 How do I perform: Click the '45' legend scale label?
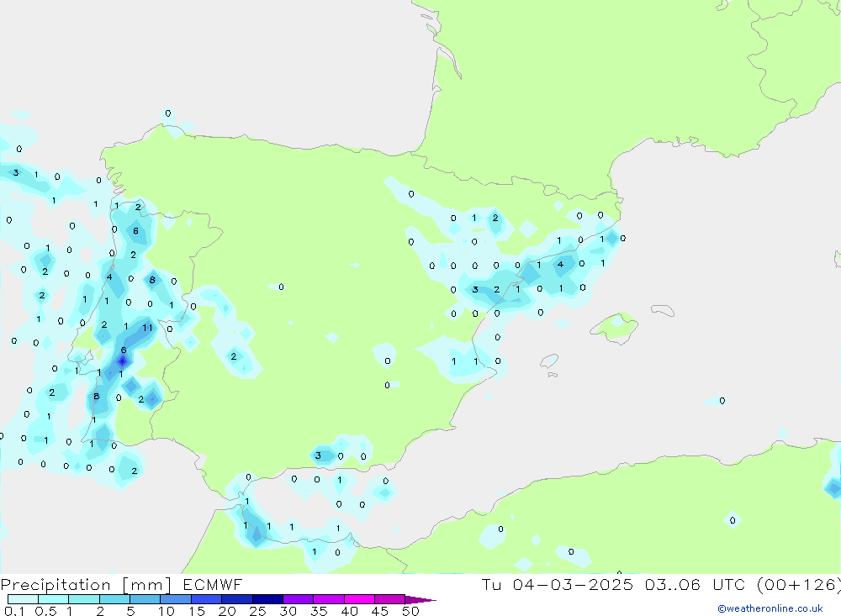380,611
